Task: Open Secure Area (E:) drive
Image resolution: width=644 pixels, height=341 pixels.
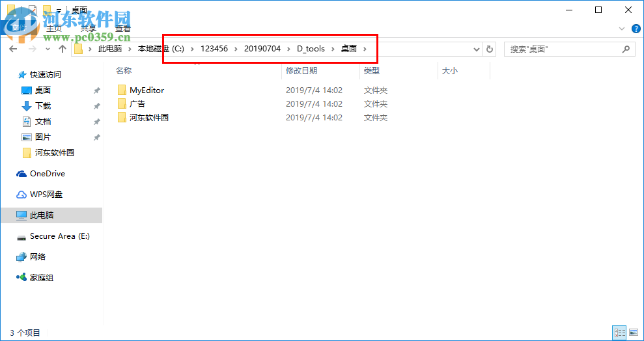Action: 59,236
